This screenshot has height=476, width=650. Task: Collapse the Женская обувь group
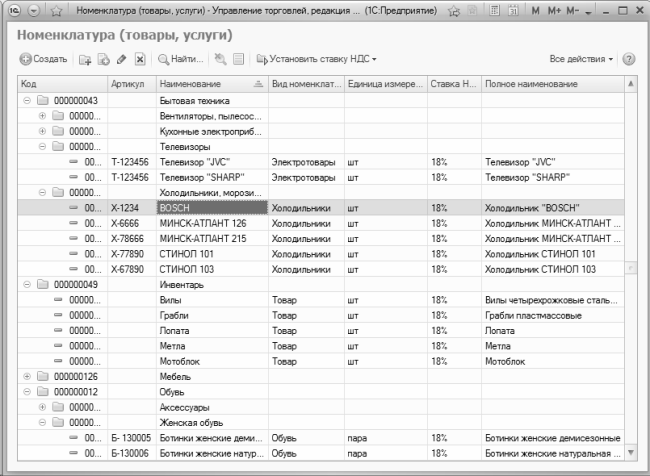pyautogui.click(x=42, y=423)
